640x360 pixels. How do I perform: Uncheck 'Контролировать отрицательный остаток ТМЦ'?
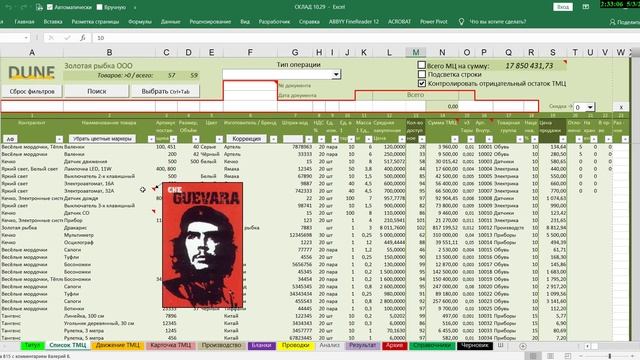422,83
